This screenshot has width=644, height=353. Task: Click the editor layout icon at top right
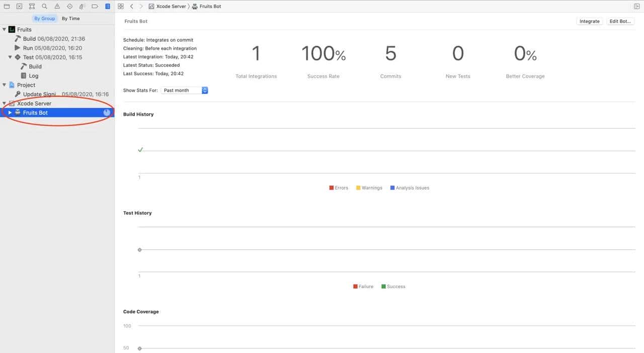pos(637,7)
